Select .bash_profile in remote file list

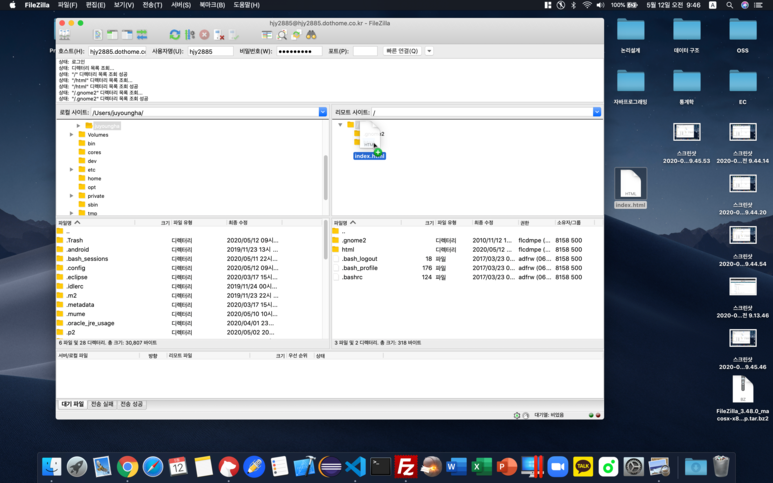point(360,268)
